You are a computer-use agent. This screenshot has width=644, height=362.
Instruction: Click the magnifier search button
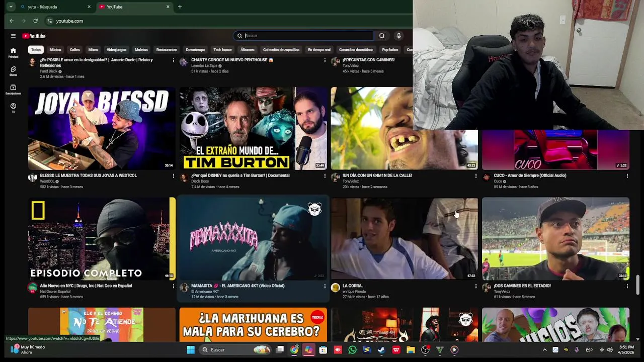[382, 36]
